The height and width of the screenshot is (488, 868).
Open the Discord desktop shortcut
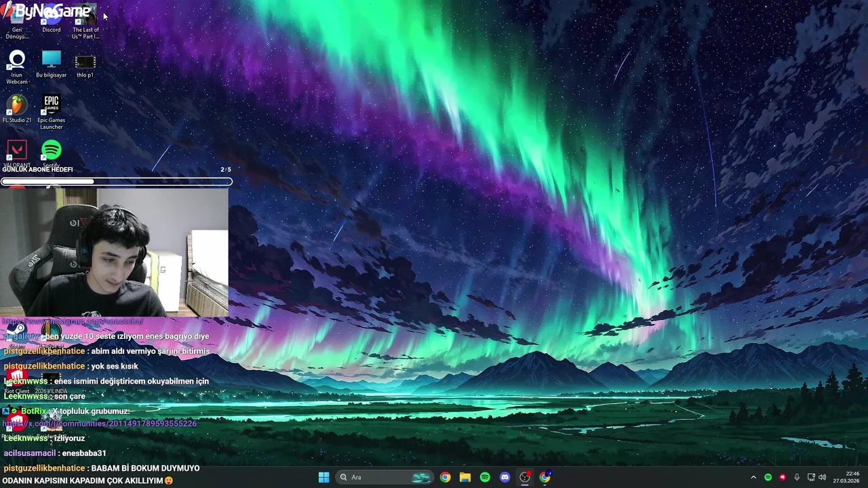[x=52, y=19]
